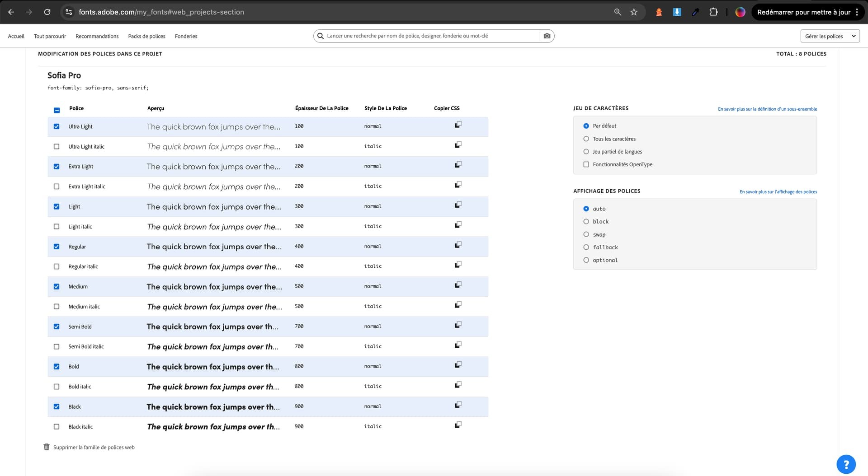Copy CSS for Ultra Light italic
The image size is (868, 476).
click(x=458, y=145)
